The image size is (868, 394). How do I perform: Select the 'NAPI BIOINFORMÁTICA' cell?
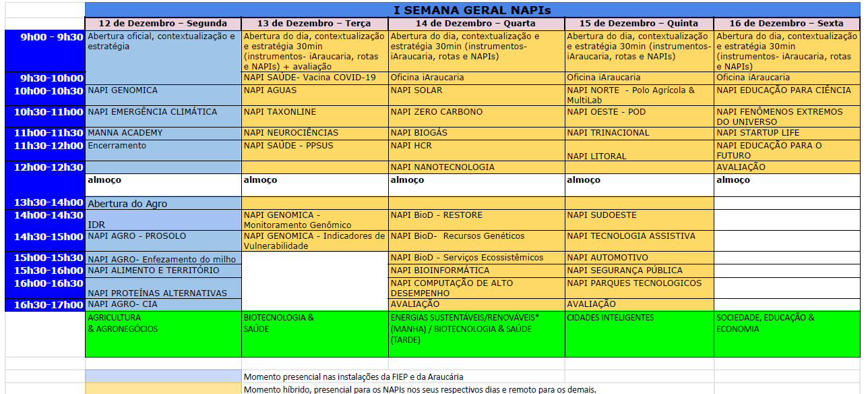click(x=476, y=271)
